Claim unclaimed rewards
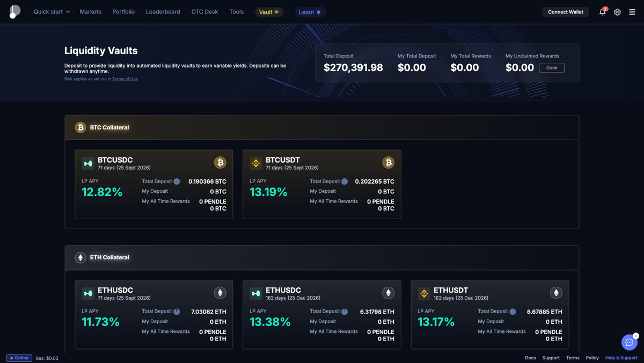The width and height of the screenshot is (644, 363). tap(552, 68)
